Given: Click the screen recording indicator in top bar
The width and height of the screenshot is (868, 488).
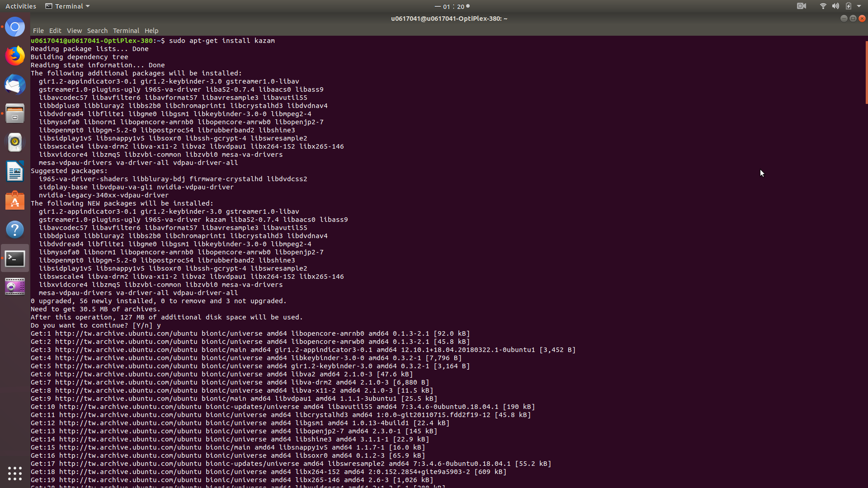Looking at the screenshot, I should (x=802, y=6).
